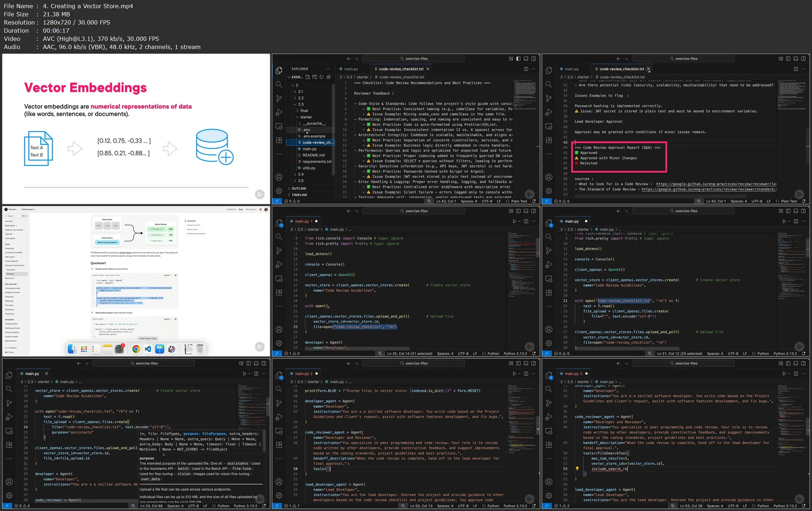
Task: Toggle Secondary Side Bar in Explorer-panel window
Action: [x=533, y=59]
